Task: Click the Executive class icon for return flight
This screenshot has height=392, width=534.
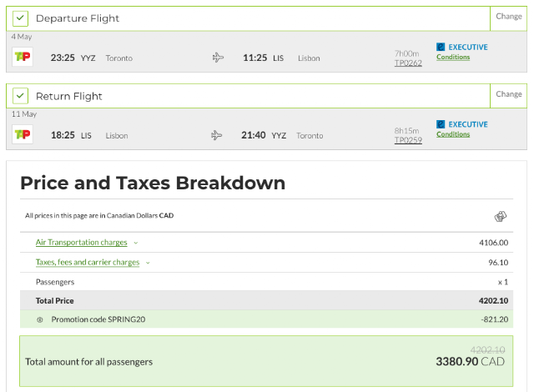Action: (x=441, y=124)
